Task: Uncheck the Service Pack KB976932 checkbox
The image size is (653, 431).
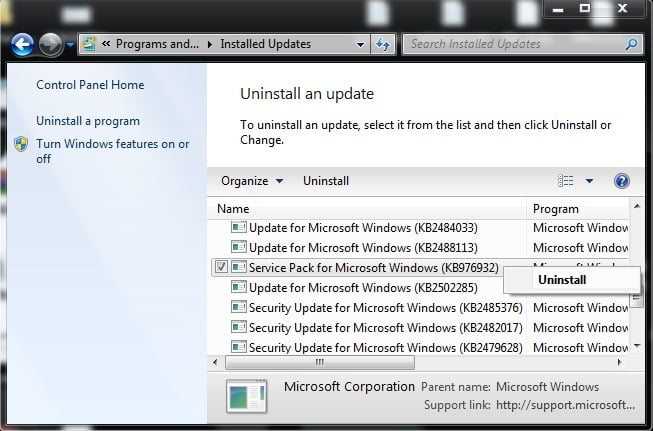Action: click(221, 267)
